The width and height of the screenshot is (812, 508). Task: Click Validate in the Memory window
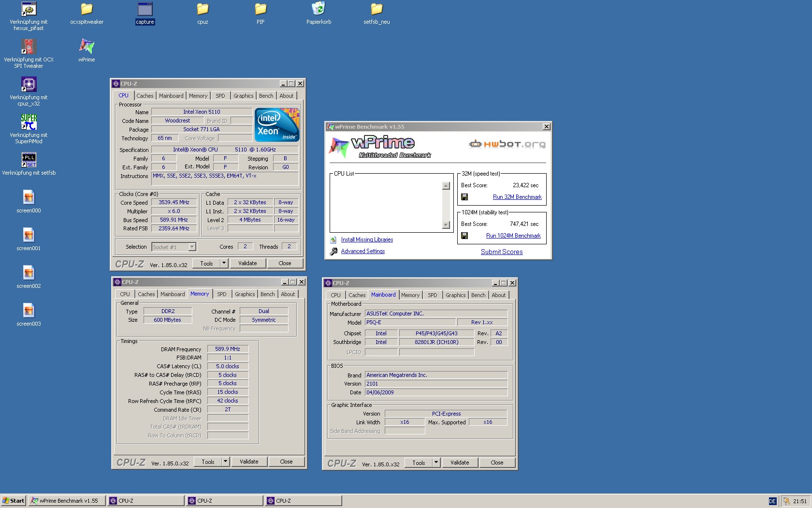pyautogui.click(x=249, y=462)
